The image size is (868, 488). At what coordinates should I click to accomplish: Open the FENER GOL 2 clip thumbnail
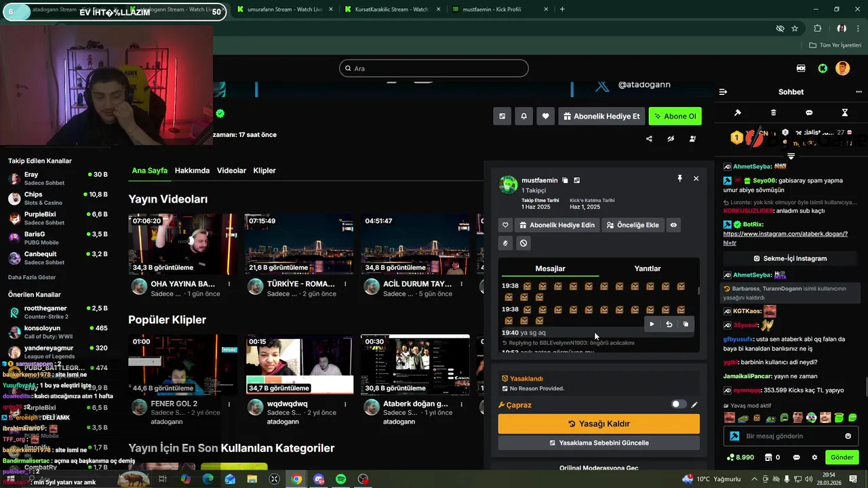(x=183, y=364)
